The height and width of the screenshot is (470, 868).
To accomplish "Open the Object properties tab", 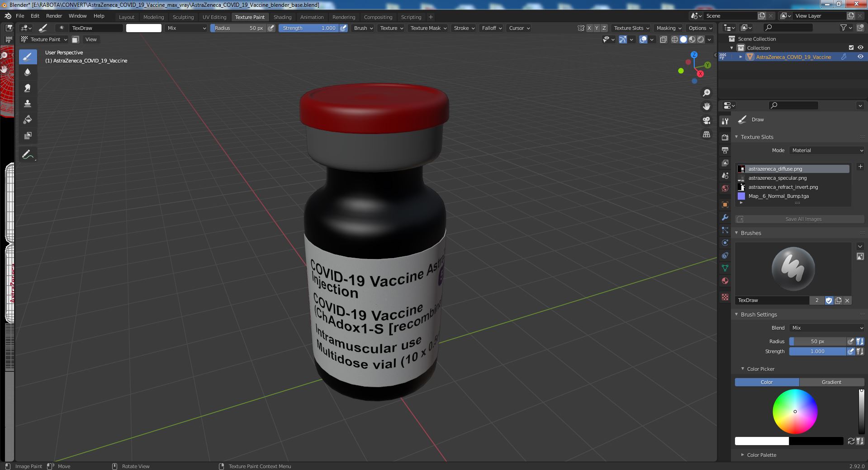I will click(x=725, y=205).
